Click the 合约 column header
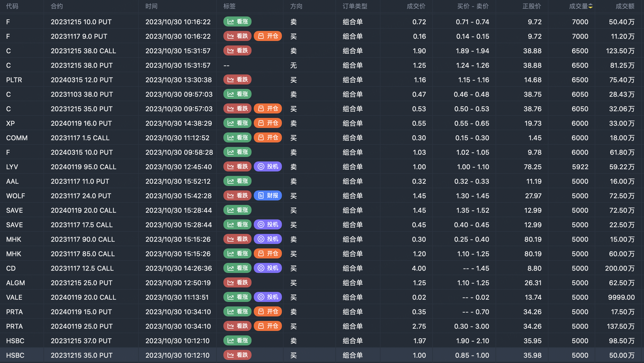The width and height of the screenshot is (644, 363). point(57,6)
